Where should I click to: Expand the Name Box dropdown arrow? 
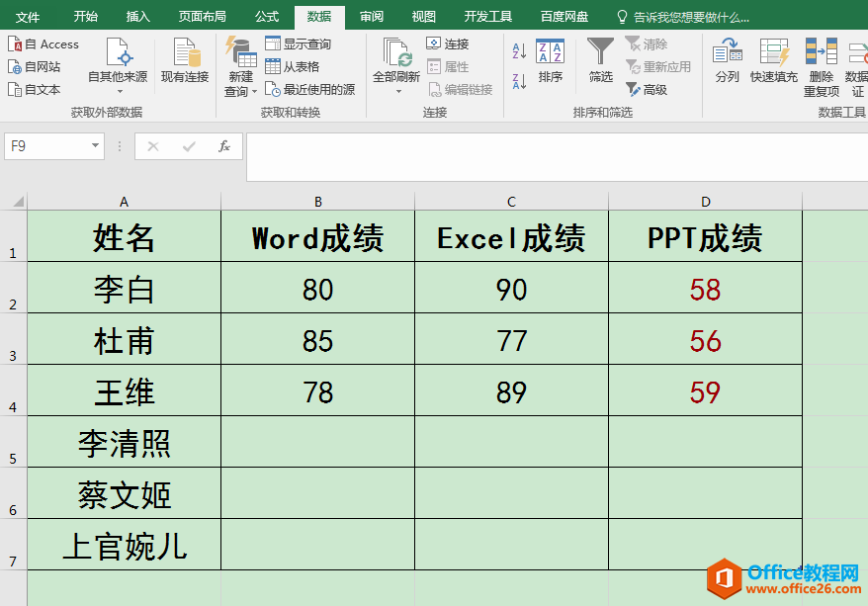(95, 145)
